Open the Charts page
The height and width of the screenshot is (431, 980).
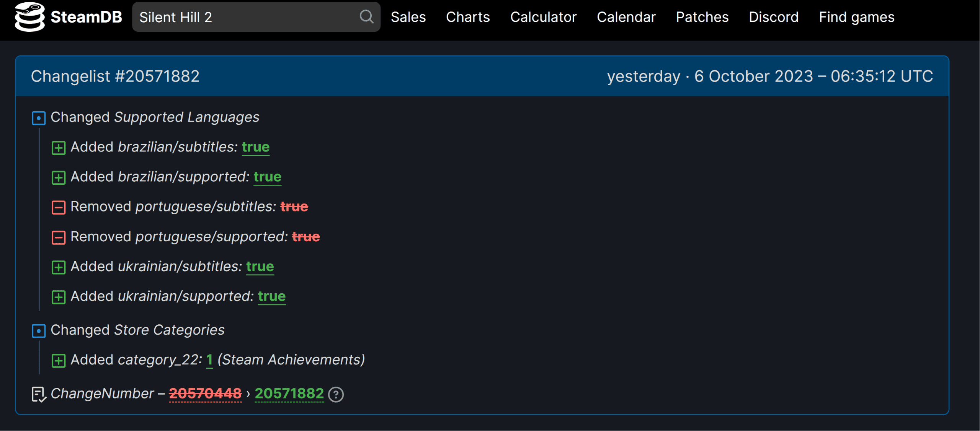point(468,17)
